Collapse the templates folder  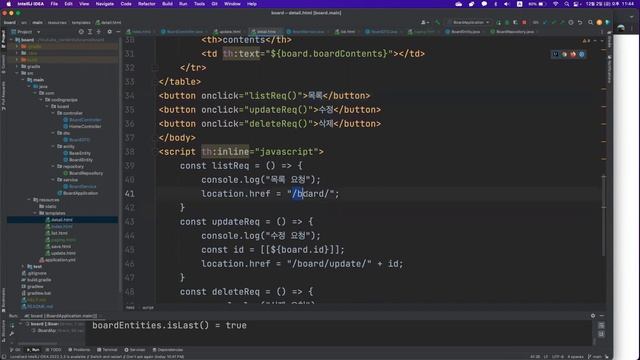[x=35, y=213]
